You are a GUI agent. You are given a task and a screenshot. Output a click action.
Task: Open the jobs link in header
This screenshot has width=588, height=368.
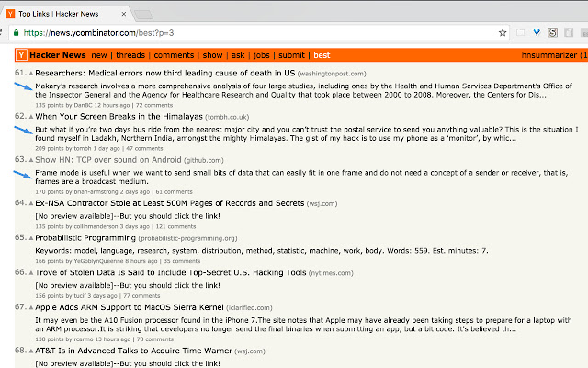coord(261,55)
